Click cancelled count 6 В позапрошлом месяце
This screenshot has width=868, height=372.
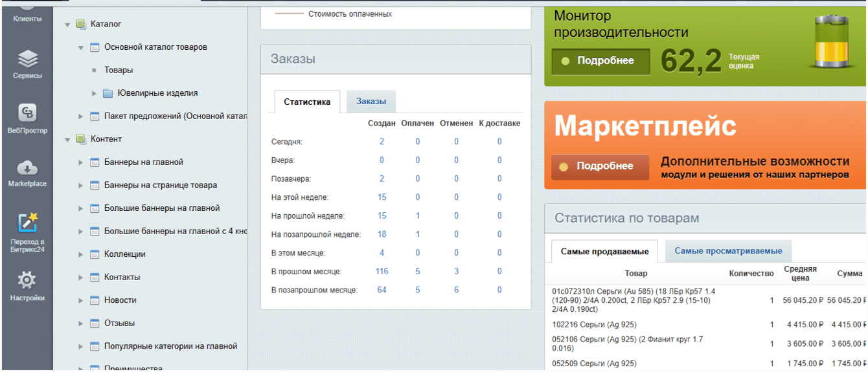coord(456,290)
